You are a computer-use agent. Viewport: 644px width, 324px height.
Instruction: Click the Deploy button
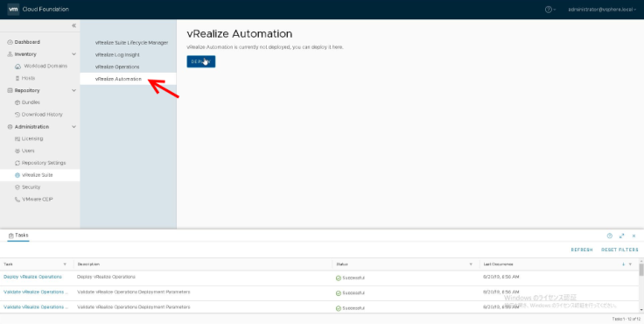point(201,61)
